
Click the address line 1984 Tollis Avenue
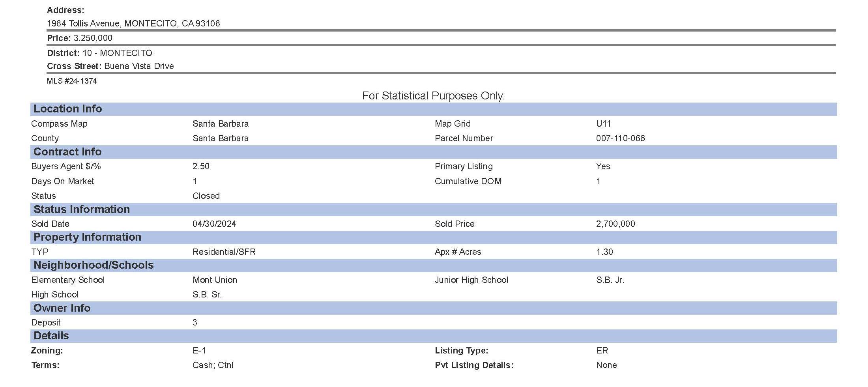pos(133,24)
